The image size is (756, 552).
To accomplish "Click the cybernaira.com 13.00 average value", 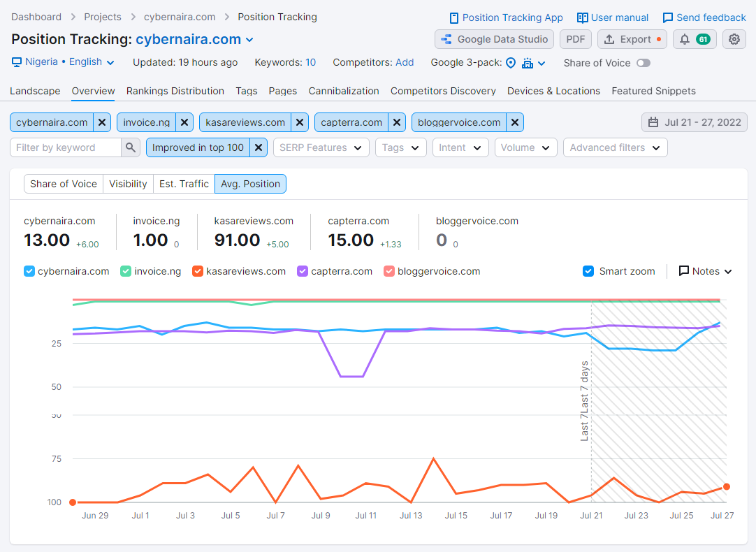I will click(47, 240).
